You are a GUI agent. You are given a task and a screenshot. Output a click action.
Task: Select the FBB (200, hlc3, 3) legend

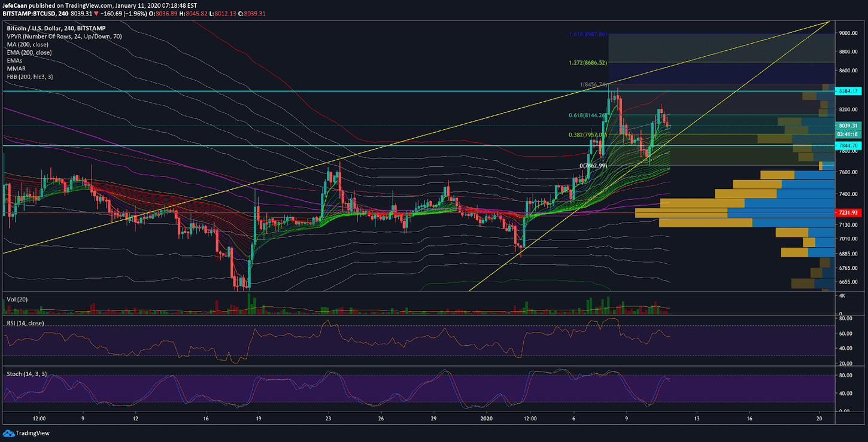coord(30,77)
